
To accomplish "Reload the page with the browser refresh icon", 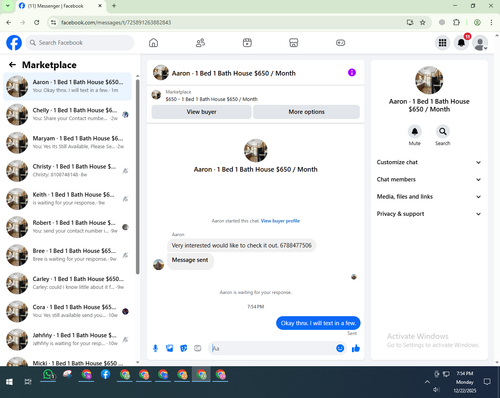I will click(x=37, y=22).
